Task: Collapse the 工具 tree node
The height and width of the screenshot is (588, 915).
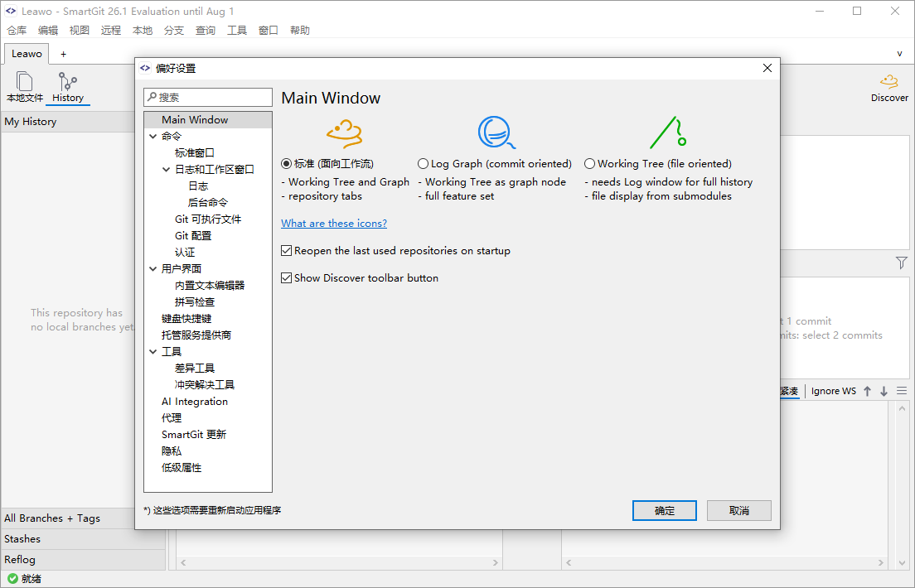Action: tap(152, 352)
